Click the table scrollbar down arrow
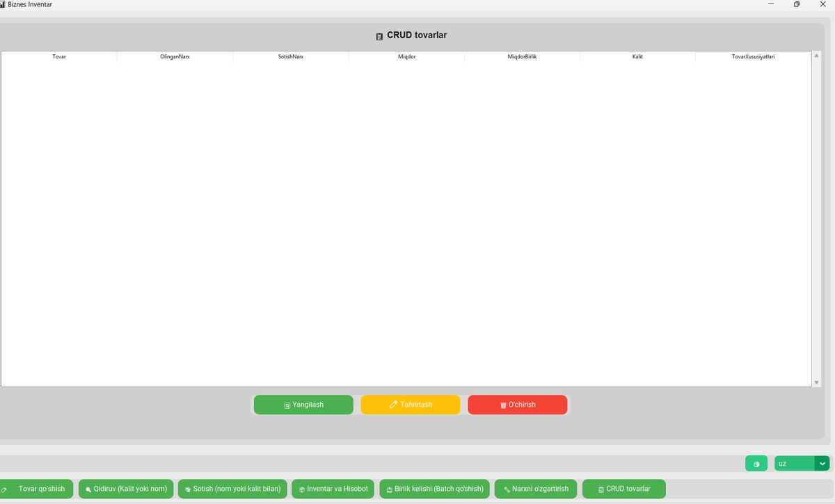 point(816,382)
